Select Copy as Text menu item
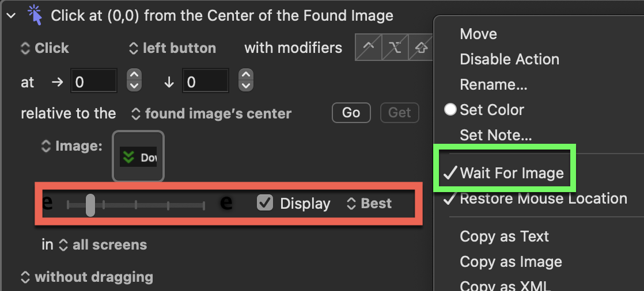The image size is (644, 291). click(505, 236)
